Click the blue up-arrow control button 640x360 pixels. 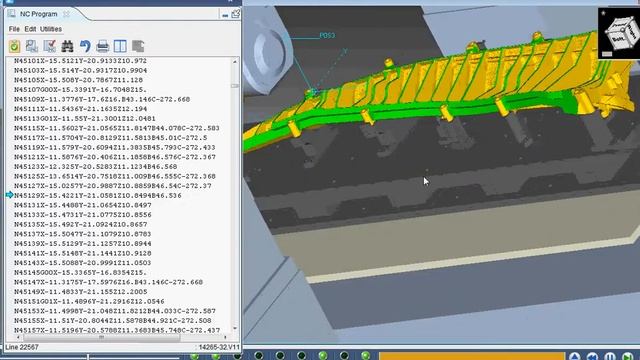(575, 356)
